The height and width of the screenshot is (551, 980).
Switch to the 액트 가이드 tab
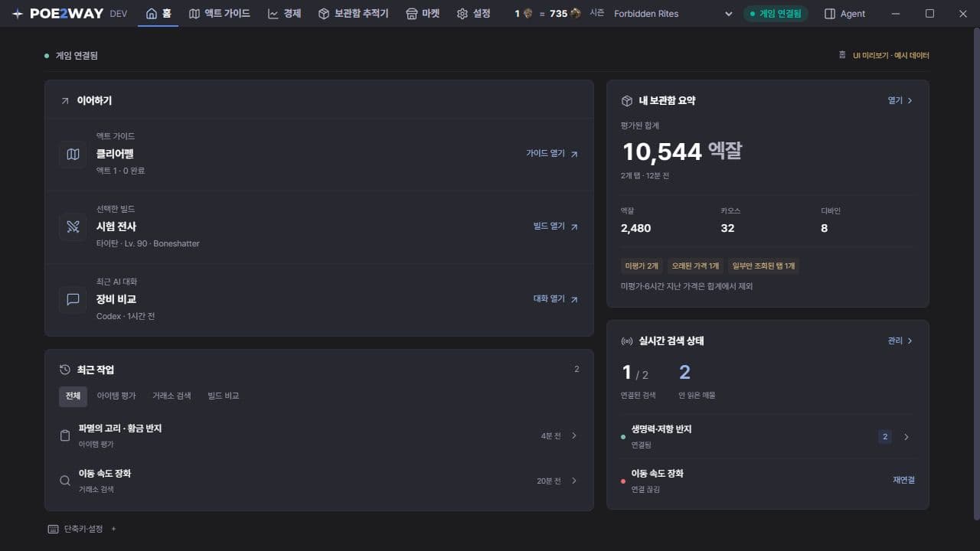click(x=220, y=14)
